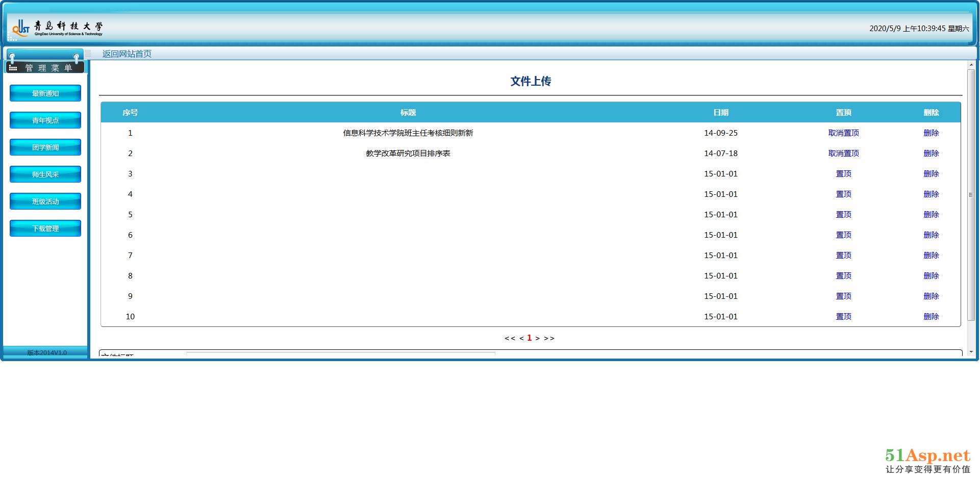Click 置顶 for row 6
This screenshot has width=980, height=482.
tap(843, 235)
